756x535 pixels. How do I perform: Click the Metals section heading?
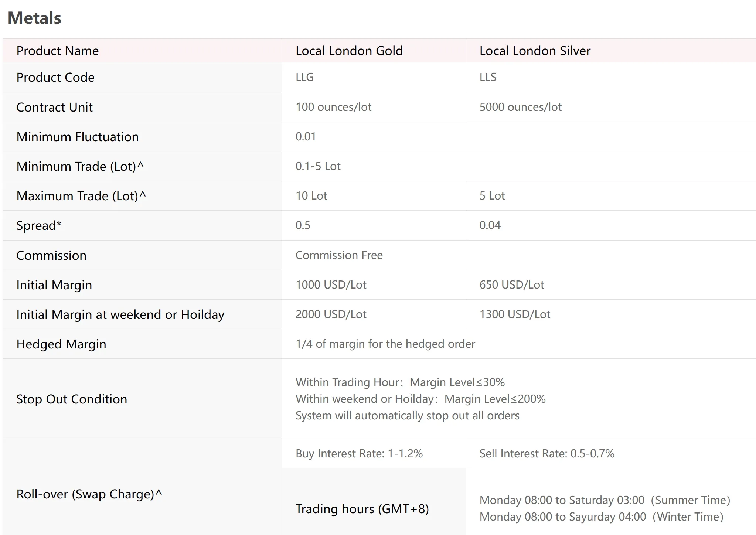[x=34, y=18]
